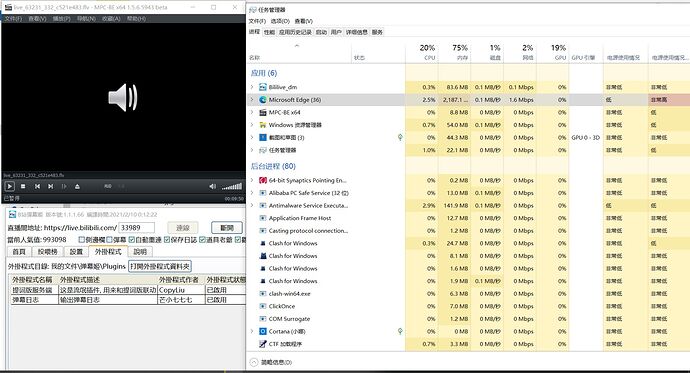Click the CTF 加载程序 process icon

click(x=263, y=344)
